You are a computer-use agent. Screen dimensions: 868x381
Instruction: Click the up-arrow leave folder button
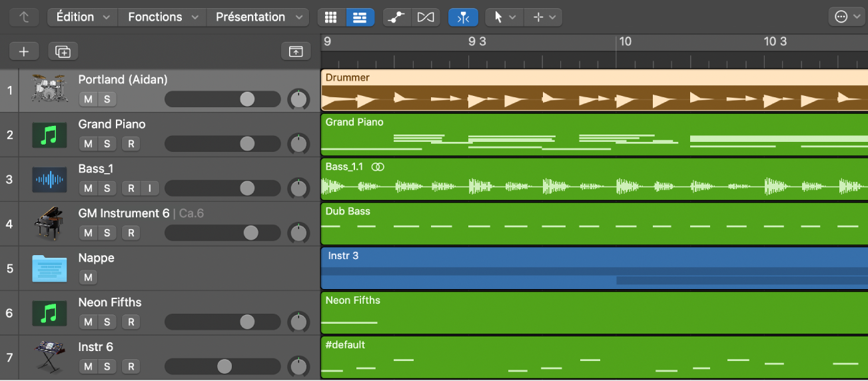pos(24,17)
